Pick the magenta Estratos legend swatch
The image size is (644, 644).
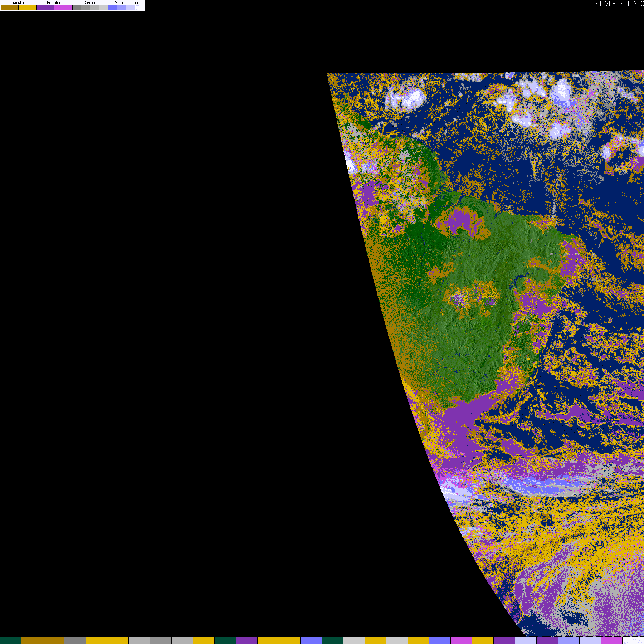point(63,8)
